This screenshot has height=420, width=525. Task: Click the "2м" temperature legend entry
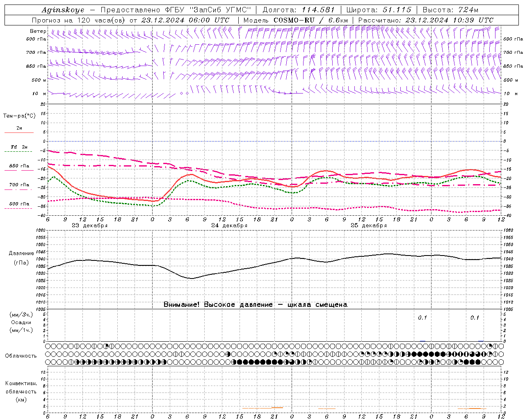(x=19, y=128)
